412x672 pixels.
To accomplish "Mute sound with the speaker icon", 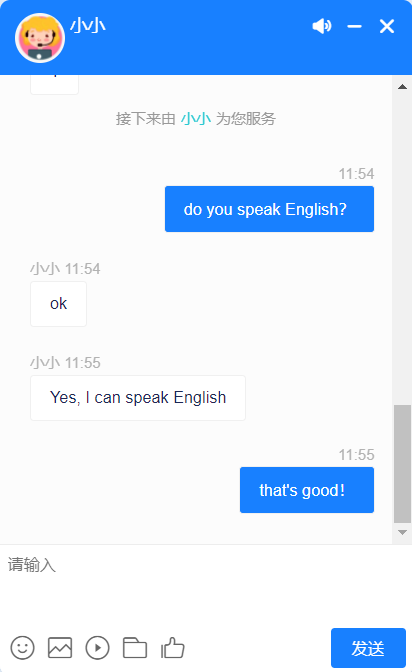I will [322, 26].
